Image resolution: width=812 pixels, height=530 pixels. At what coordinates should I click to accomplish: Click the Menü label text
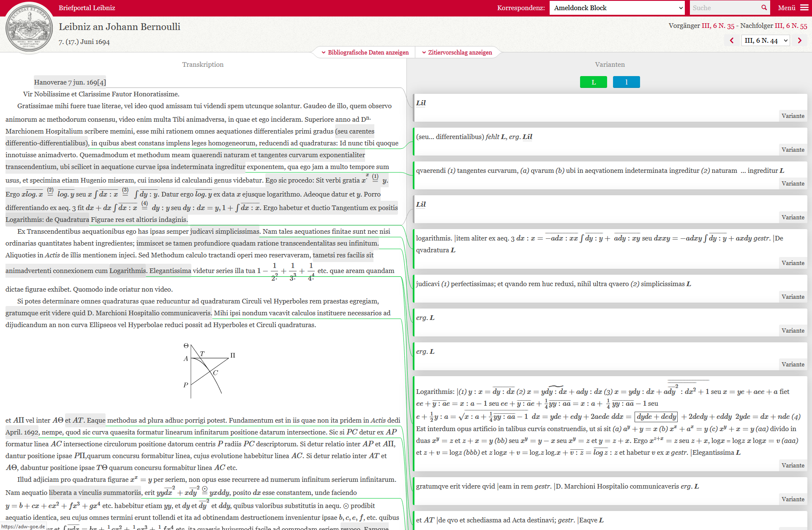point(786,8)
